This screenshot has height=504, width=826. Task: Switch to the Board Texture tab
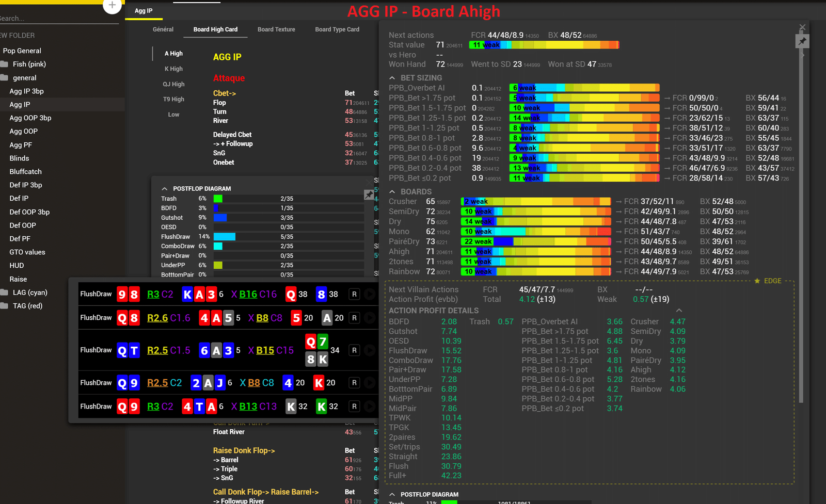276,29
